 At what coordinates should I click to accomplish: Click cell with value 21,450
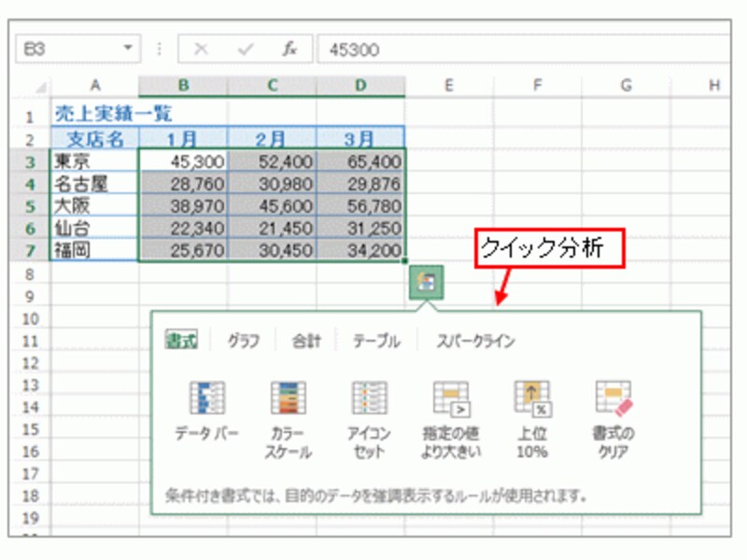272,228
